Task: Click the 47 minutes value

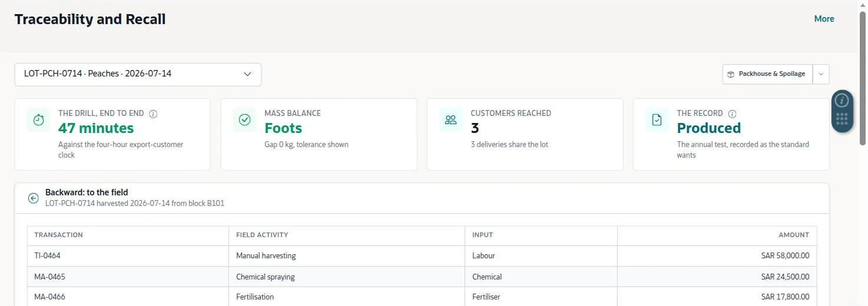Action: point(96,128)
